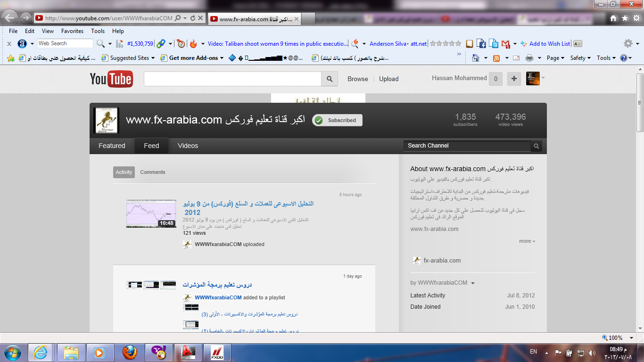Open the Page dropdown in the command bar
Image resolution: width=644 pixels, height=362 pixels.
pyautogui.click(x=556, y=58)
